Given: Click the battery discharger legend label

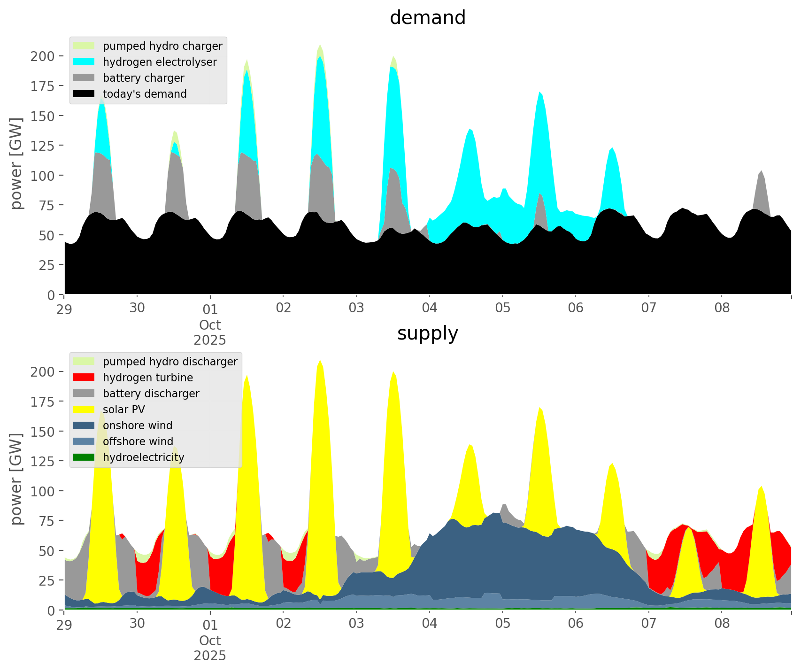Looking at the screenshot, I should pos(151,394).
